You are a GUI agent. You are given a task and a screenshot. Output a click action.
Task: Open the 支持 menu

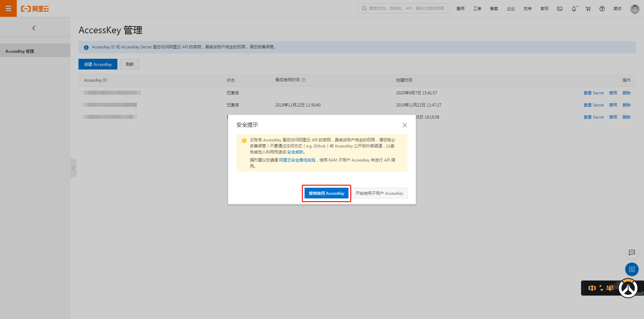tap(527, 9)
